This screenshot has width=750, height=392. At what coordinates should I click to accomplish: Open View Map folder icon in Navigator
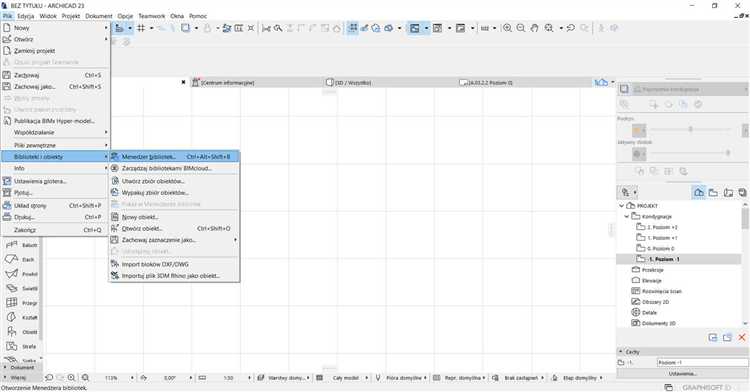713,192
